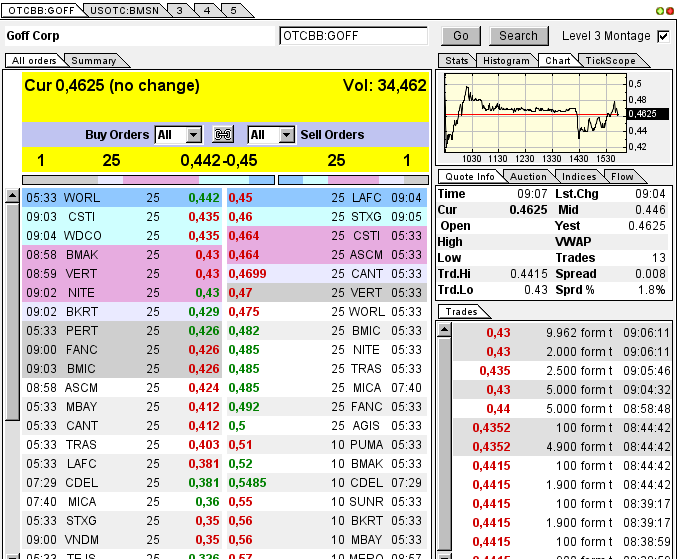Click the PERT buy order row
Screen dimensions: 680x559
tap(122, 331)
